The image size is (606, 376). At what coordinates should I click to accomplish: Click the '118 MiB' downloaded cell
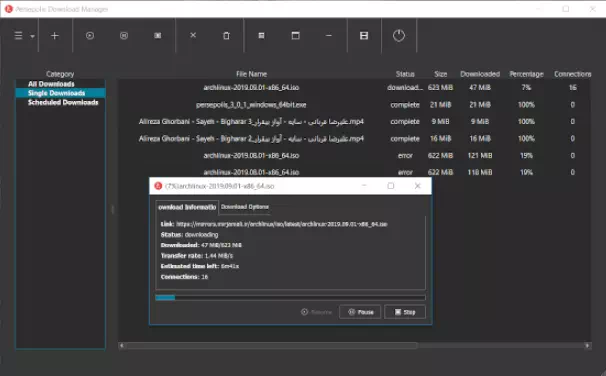pyautogui.click(x=480, y=172)
